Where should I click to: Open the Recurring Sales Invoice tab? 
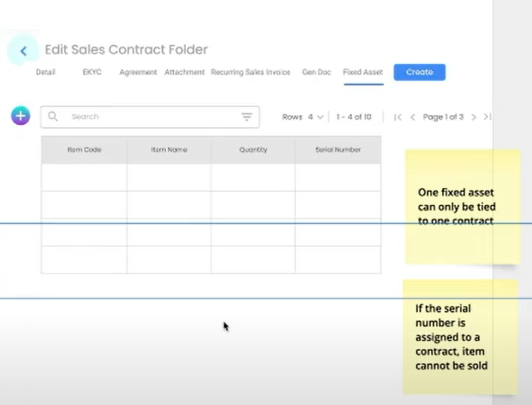coord(250,72)
